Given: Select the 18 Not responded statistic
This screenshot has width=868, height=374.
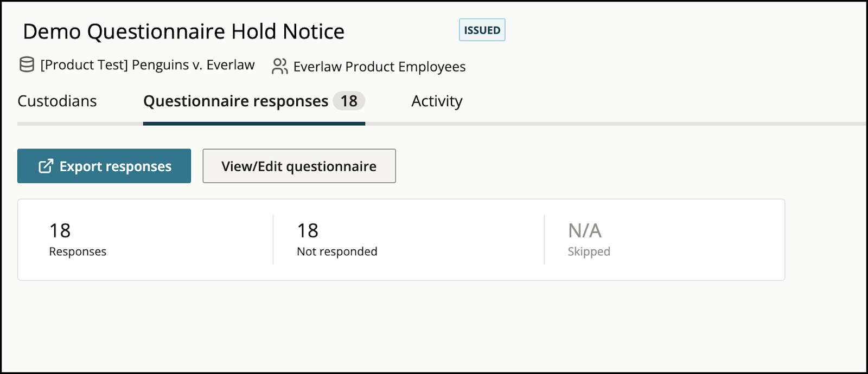Looking at the screenshot, I should [x=337, y=239].
